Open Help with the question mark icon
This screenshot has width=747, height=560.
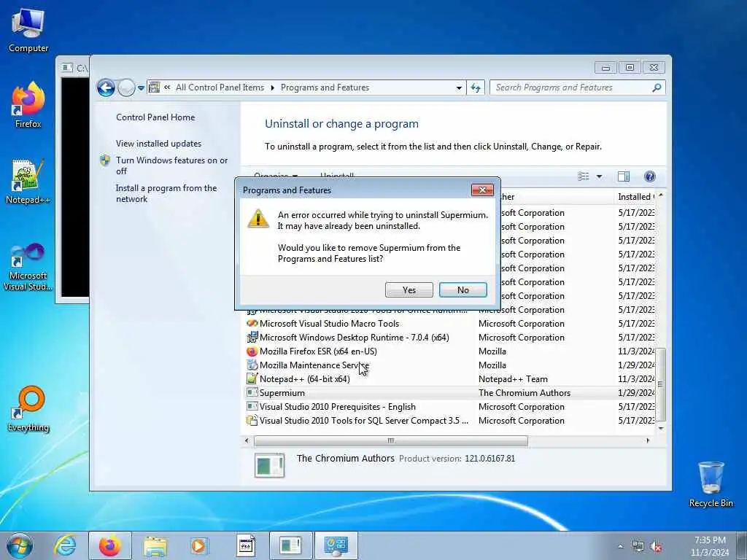click(649, 176)
